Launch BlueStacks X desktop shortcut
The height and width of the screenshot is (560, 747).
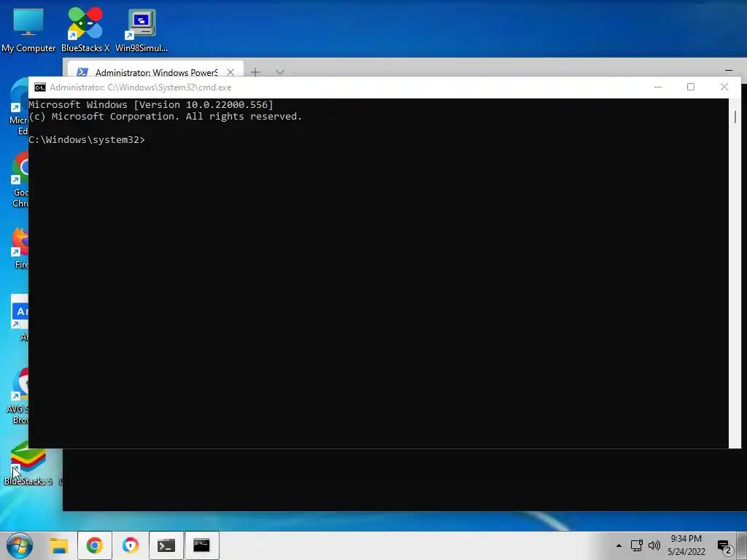click(x=85, y=29)
